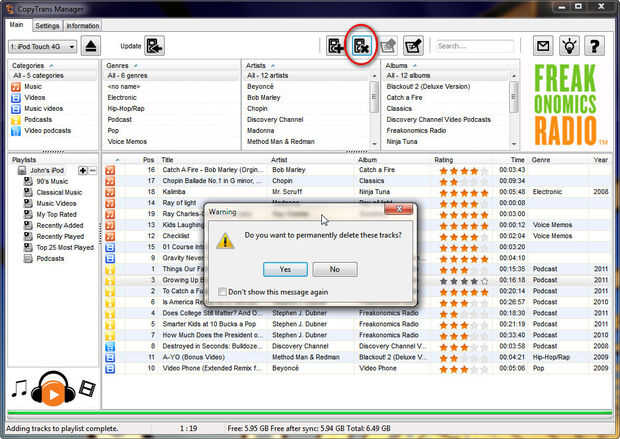Click the add tracks toolbar icon
The width and height of the screenshot is (620, 439).
pyautogui.click(x=336, y=46)
